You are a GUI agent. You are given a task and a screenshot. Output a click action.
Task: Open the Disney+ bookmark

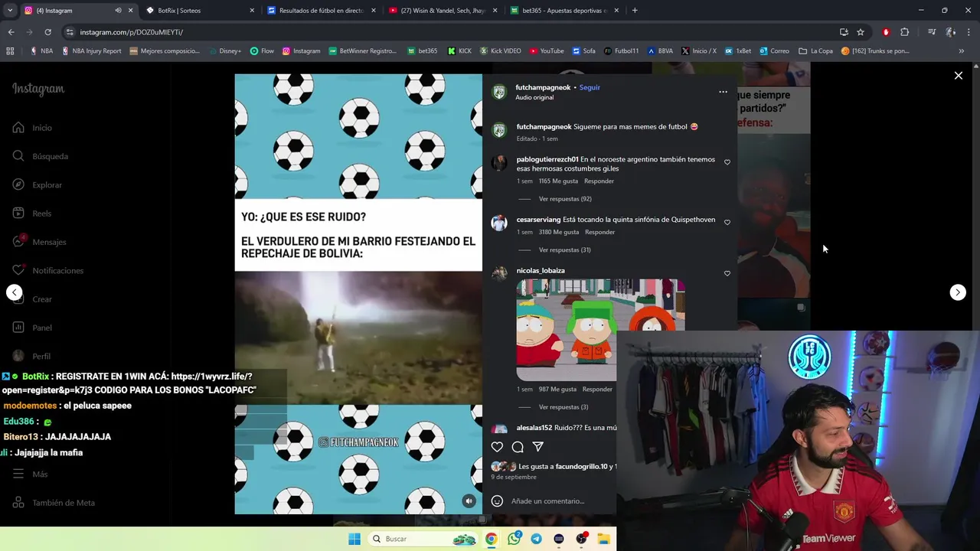[224, 51]
